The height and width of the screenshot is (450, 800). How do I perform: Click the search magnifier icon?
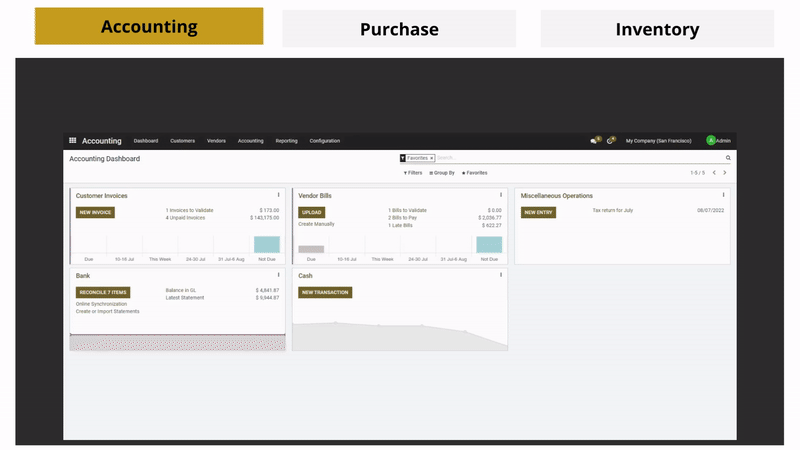[728, 158]
